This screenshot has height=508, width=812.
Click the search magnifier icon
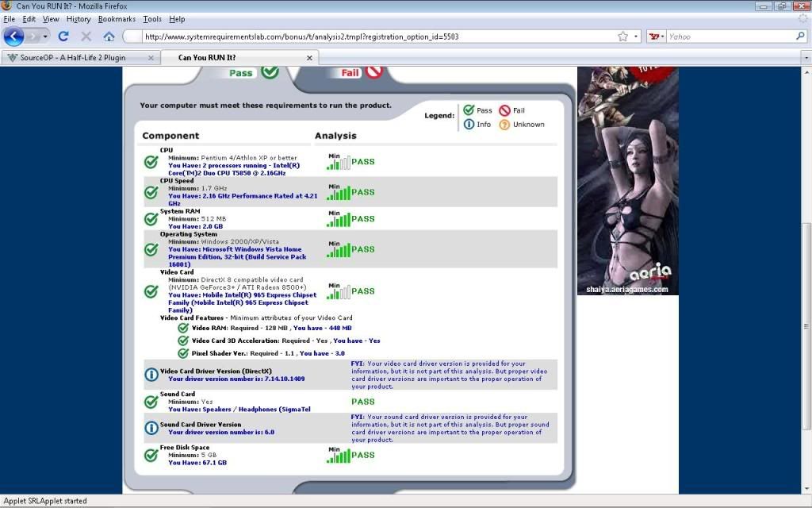tap(800, 37)
